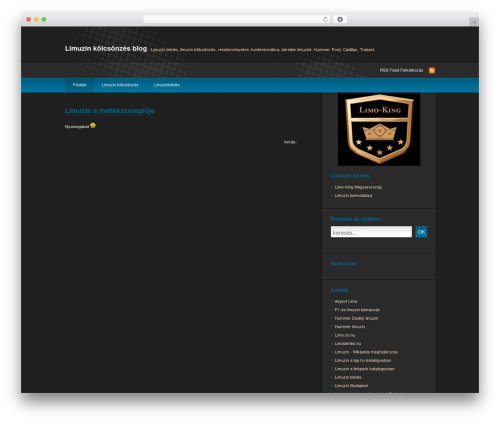Click the Limuzin a lap.hu katalógusban link
The image size is (500, 423).
click(x=363, y=361)
